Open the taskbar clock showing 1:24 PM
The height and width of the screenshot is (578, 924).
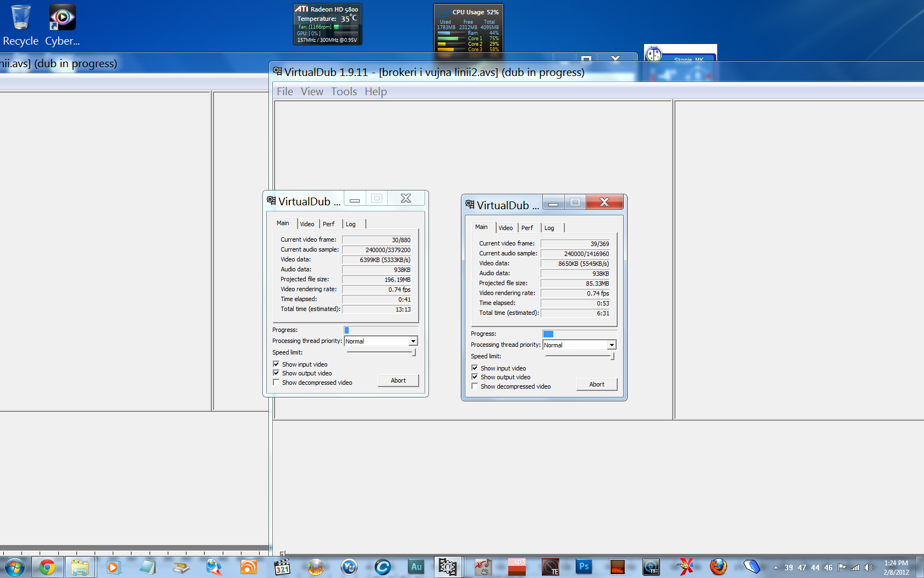pyautogui.click(x=896, y=568)
